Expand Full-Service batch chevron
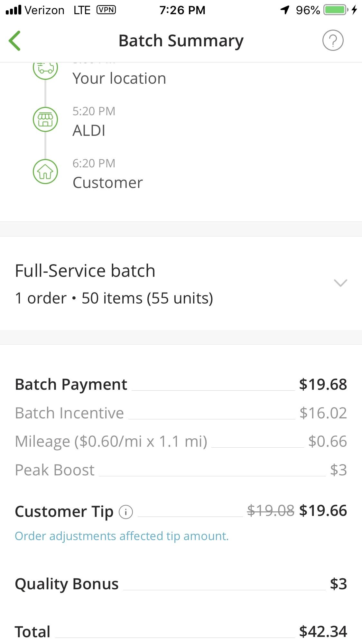The width and height of the screenshot is (362, 644). [x=340, y=283]
